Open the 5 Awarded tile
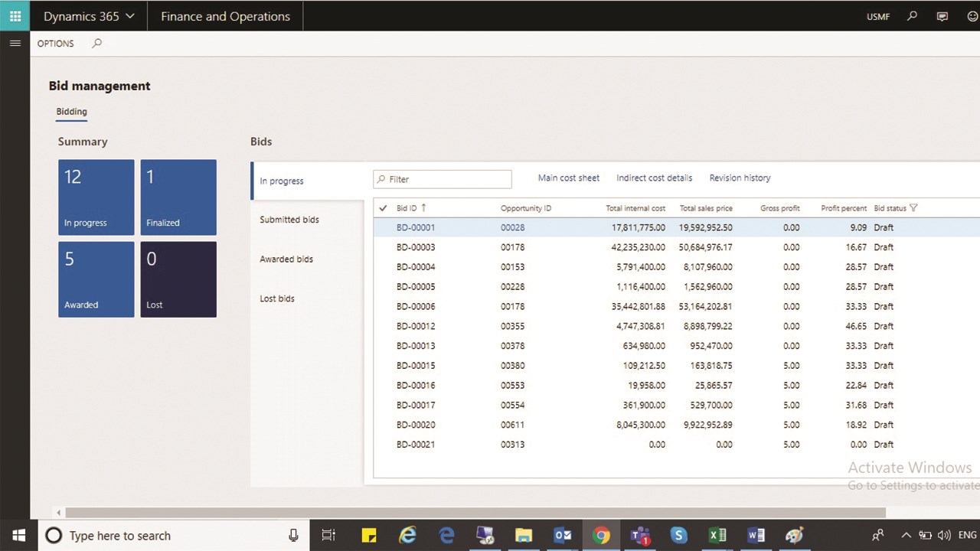980x551 pixels. [x=96, y=279]
